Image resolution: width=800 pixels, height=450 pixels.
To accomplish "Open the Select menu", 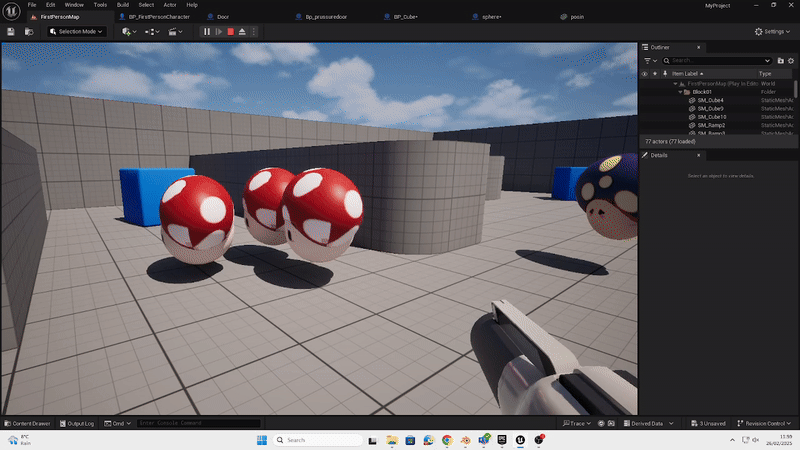I will pyautogui.click(x=146, y=5).
